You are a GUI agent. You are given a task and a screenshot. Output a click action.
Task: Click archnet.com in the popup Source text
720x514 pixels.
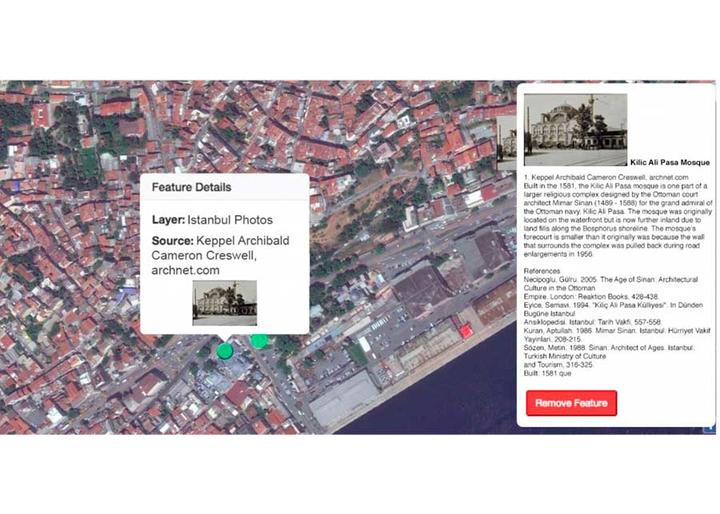coord(186,270)
